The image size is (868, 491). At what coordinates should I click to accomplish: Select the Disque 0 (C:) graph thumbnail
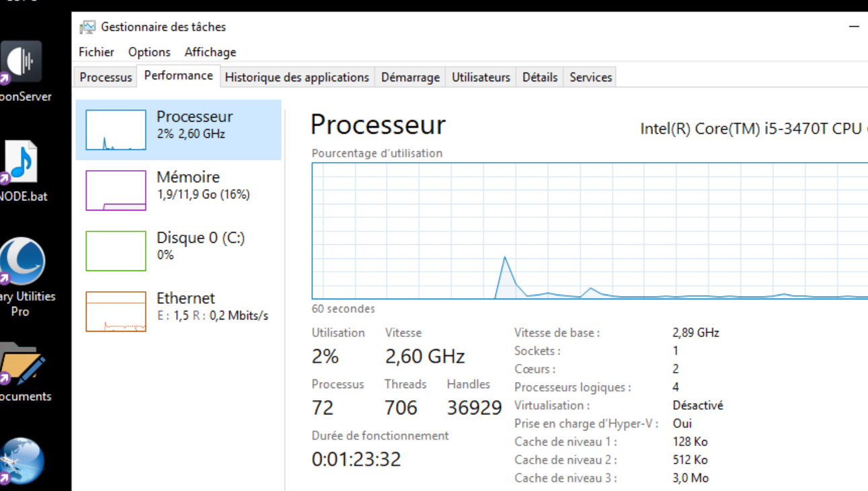pyautogui.click(x=116, y=251)
